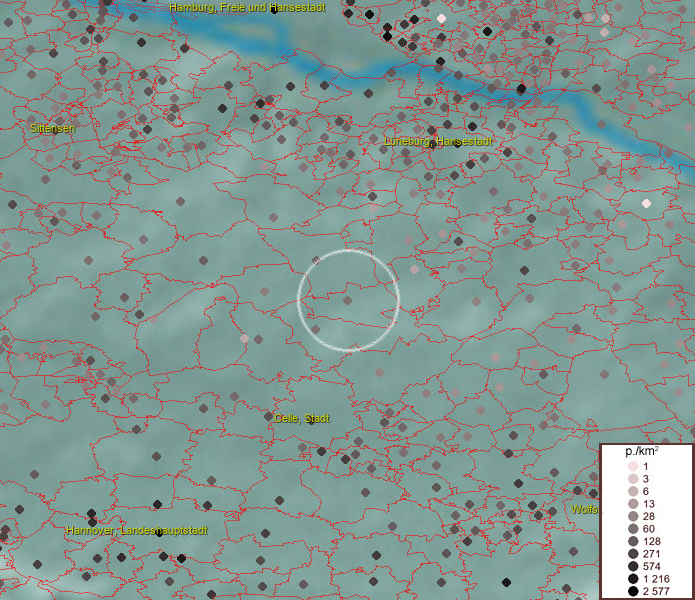Pick the legend swatch labeled 28
The image size is (695, 600).
coord(633,516)
